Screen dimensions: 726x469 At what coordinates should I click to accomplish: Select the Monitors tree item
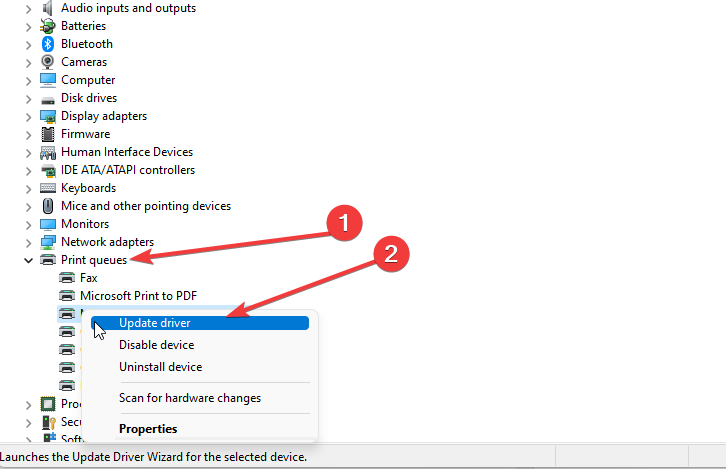(x=85, y=224)
